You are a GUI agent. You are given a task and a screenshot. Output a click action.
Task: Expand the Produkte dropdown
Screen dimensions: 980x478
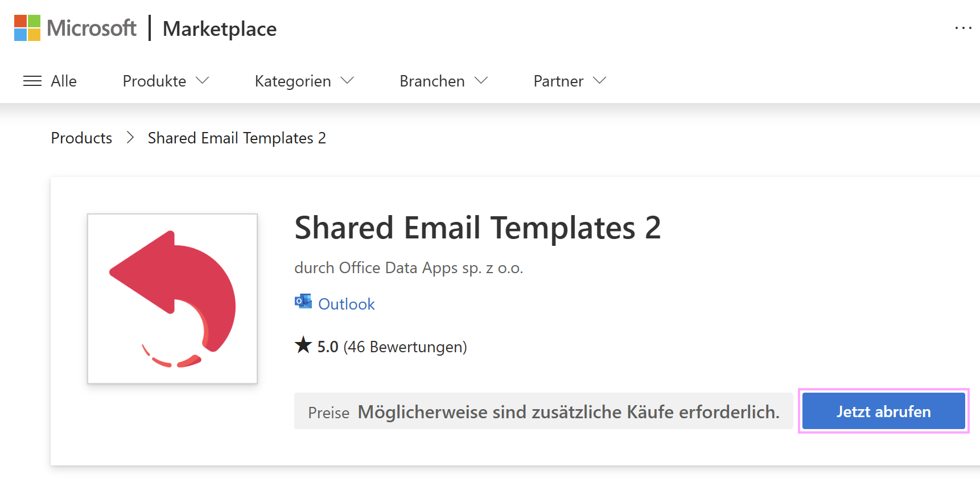[x=166, y=81]
